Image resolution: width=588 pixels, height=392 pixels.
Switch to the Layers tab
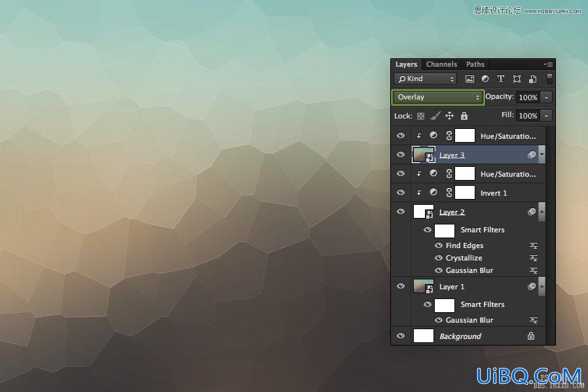[x=406, y=64]
